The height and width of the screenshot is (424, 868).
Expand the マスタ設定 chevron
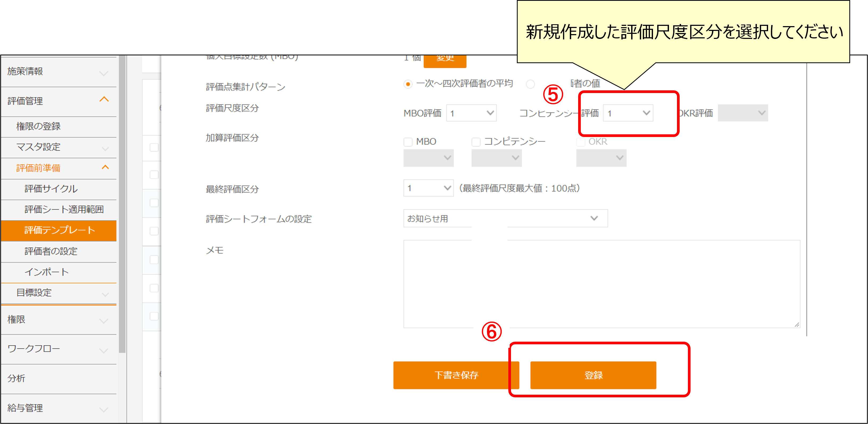(x=105, y=149)
